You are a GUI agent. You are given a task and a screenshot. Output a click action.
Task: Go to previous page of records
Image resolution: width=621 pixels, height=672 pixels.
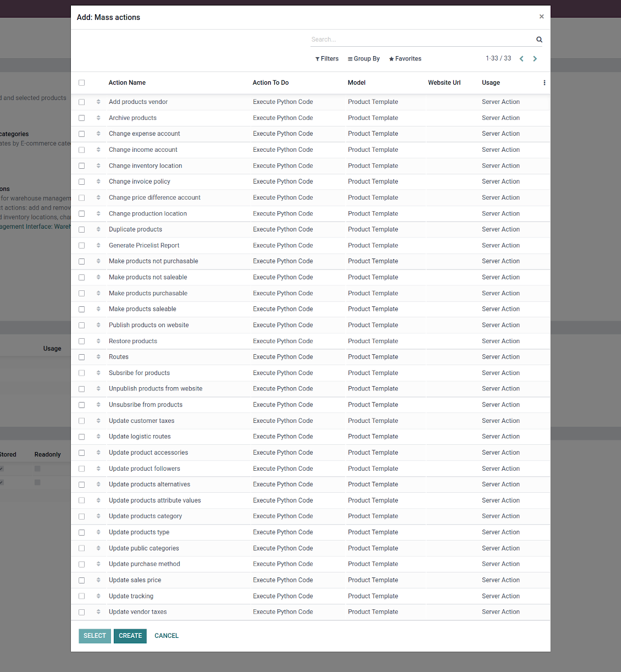(522, 59)
